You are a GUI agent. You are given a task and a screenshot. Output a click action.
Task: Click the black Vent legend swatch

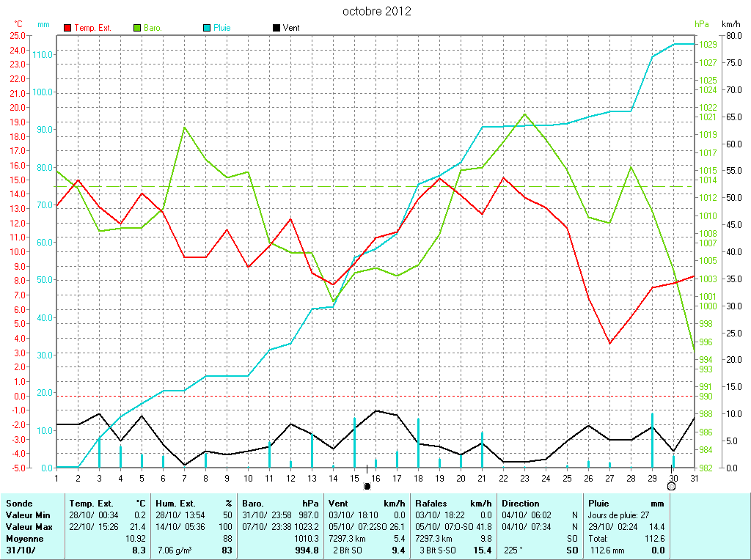coord(276,28)
